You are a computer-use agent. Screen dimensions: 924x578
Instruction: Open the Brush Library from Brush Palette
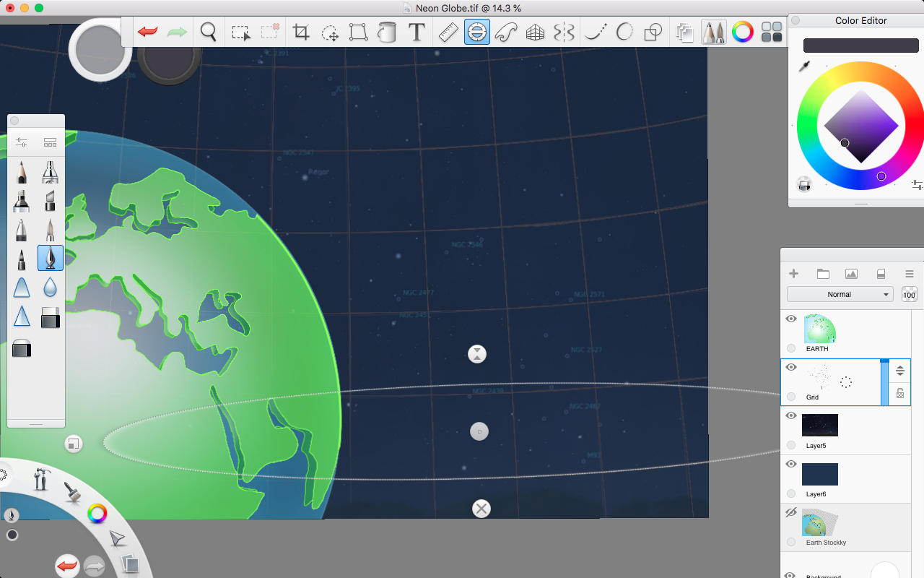(x=50, y=142)
